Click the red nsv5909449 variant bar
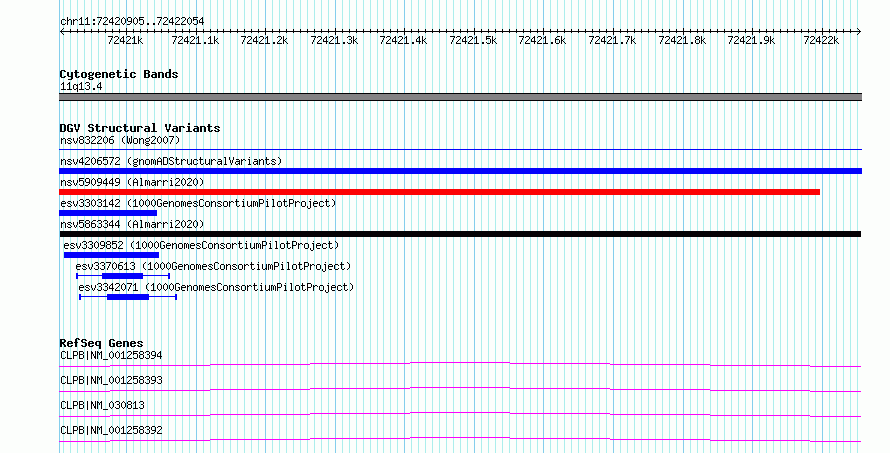 click(439, 192)
